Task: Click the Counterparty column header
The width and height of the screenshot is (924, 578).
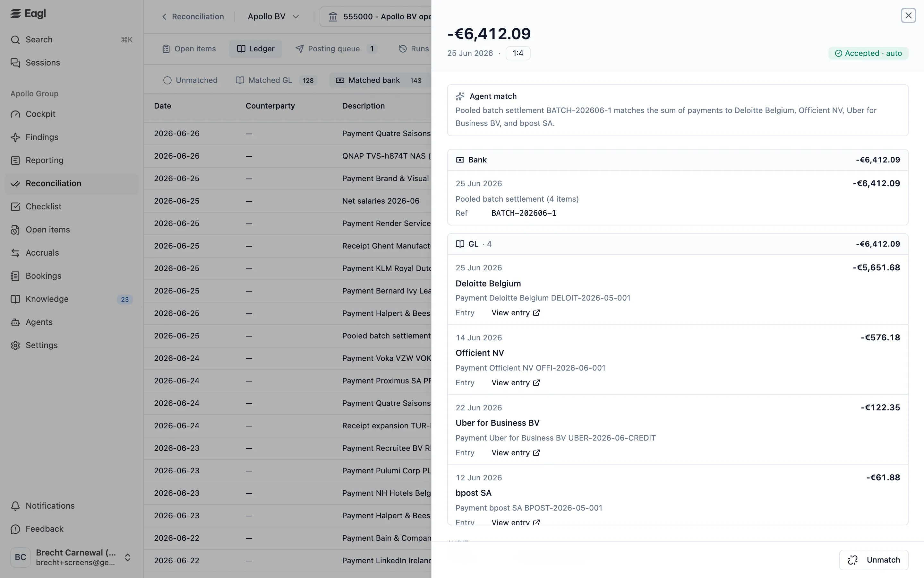Action: pyautogui.click(x=270, y=106)
